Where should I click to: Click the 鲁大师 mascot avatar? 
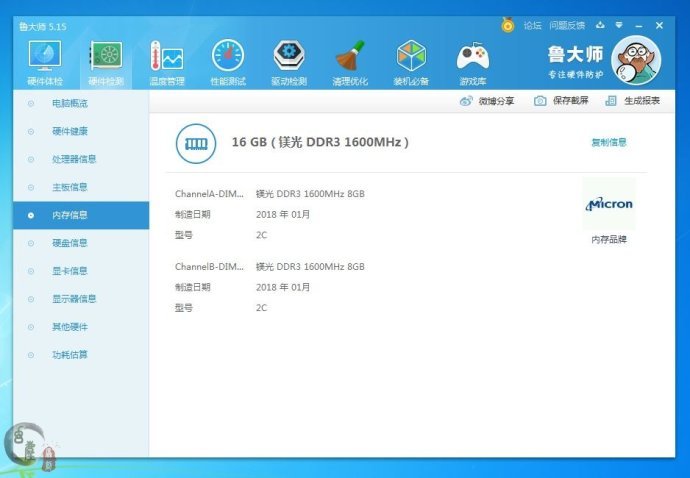(636, 60)
